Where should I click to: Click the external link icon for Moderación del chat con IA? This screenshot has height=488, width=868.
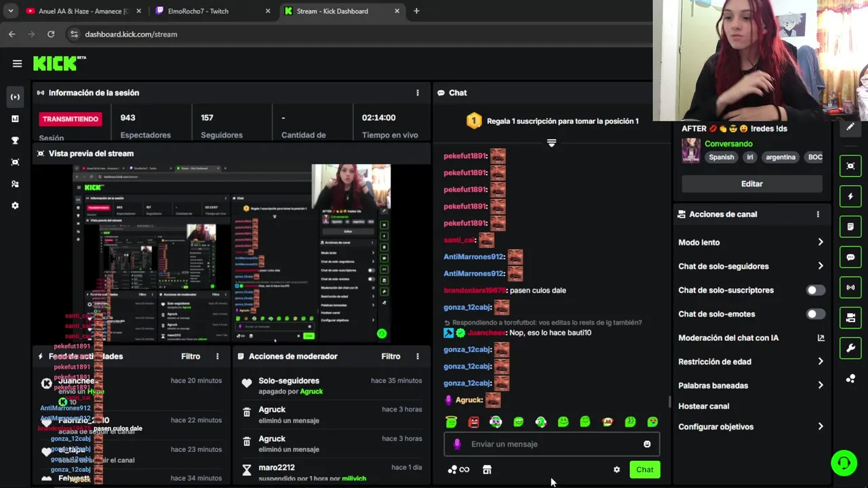click(821, 338)
